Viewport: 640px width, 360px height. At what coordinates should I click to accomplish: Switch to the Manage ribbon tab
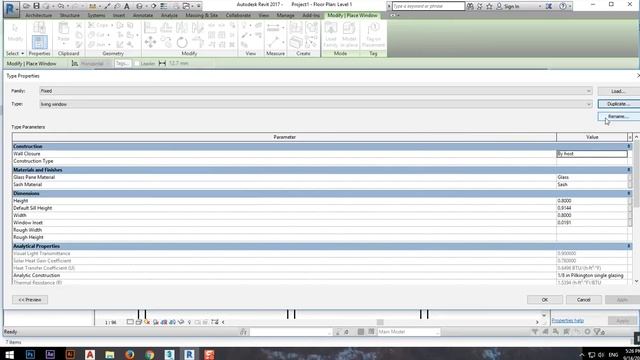coord(285,16)
